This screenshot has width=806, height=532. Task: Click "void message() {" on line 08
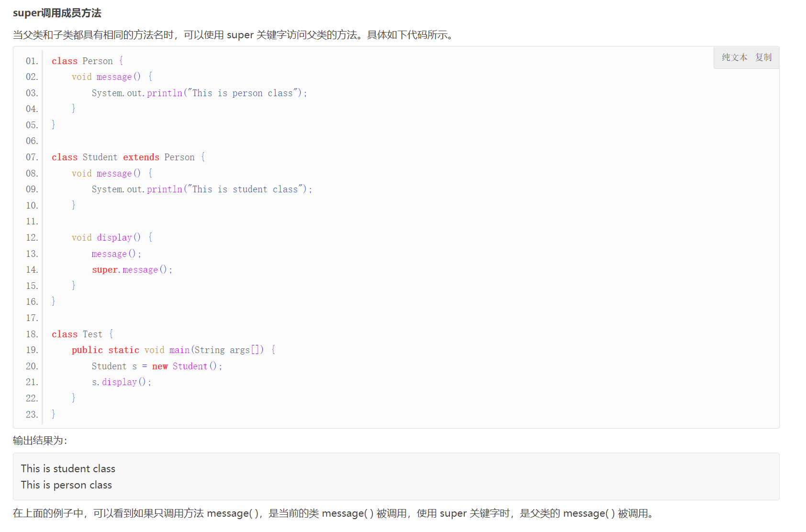[112, 173]
